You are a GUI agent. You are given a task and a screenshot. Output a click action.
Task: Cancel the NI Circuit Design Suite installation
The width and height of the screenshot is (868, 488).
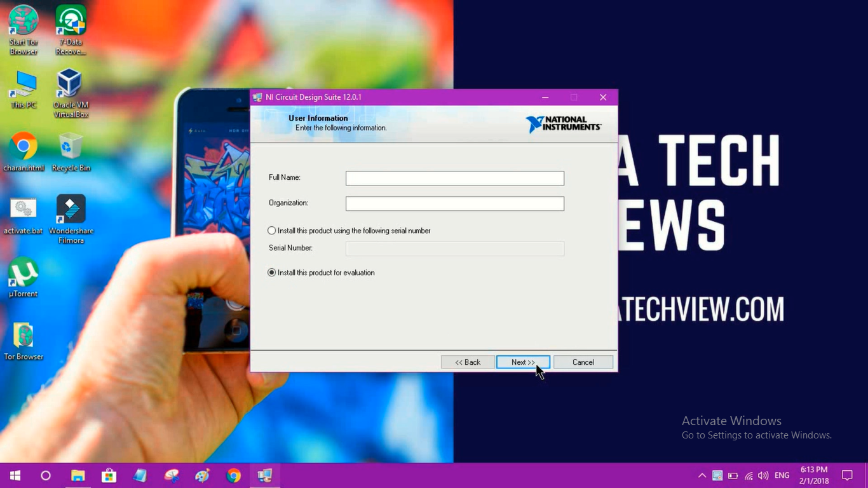pyautogui.click(x=582, y=362)
